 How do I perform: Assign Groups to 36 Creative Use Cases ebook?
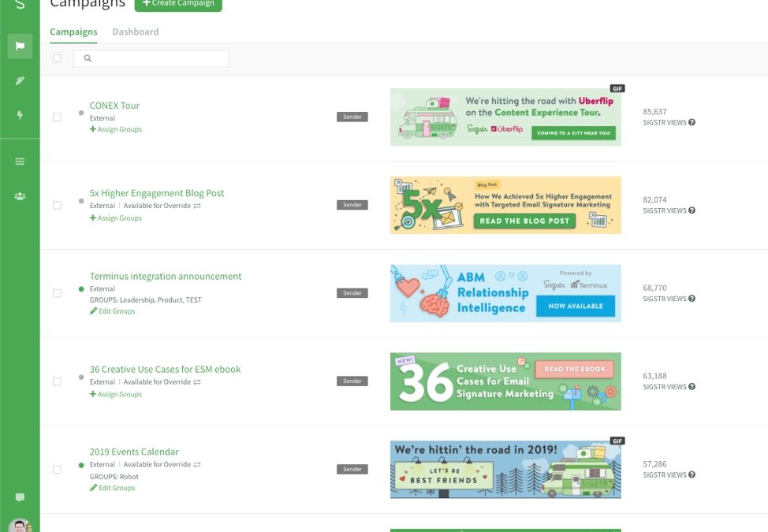click(x=116, y=394)
